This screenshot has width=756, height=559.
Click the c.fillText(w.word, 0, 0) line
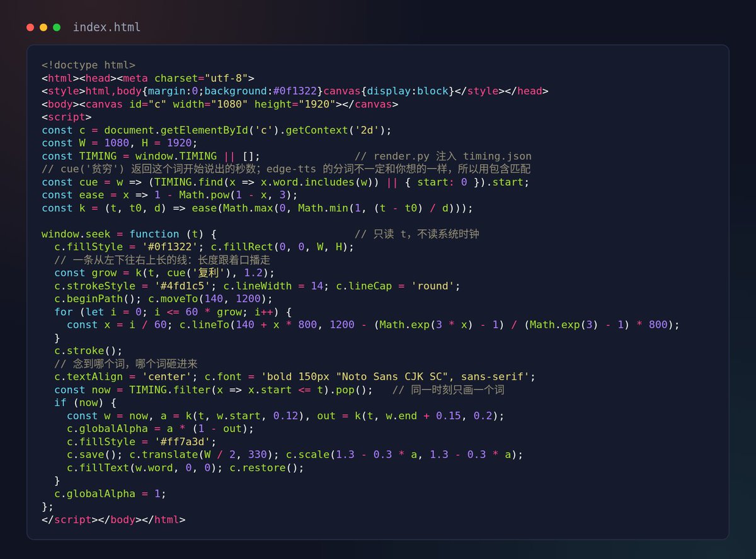tap(185, 468)
